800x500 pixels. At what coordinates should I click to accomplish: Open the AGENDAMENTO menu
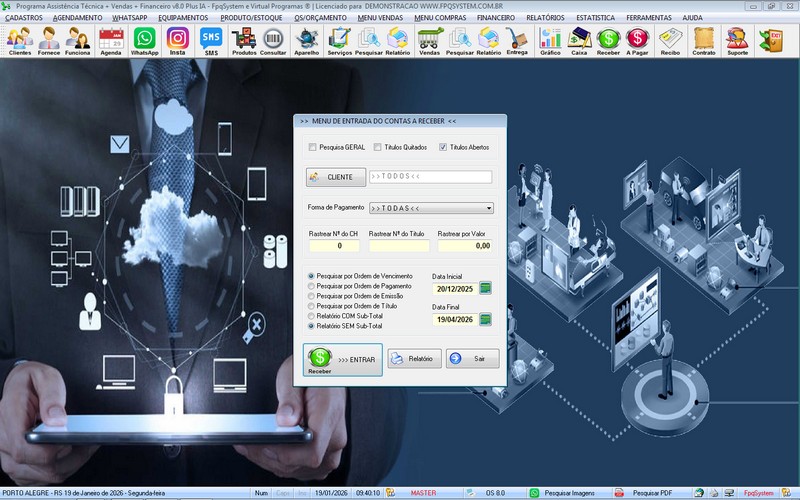78,17
